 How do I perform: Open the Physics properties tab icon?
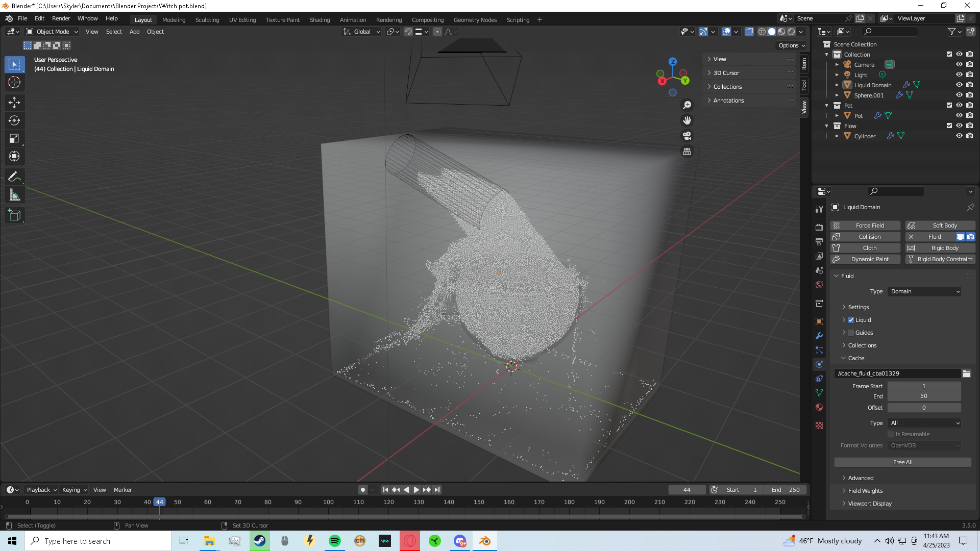[819, 364]
